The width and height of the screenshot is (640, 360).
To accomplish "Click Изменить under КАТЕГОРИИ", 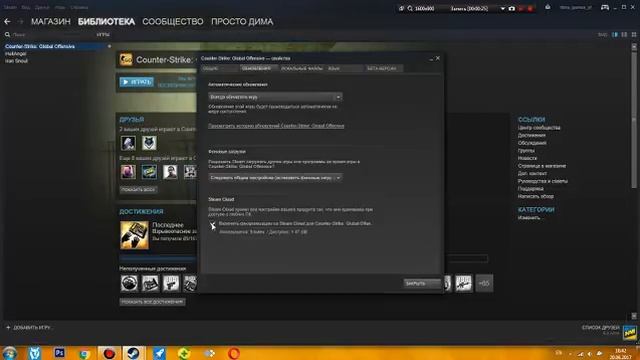I will tap(530, 218).
